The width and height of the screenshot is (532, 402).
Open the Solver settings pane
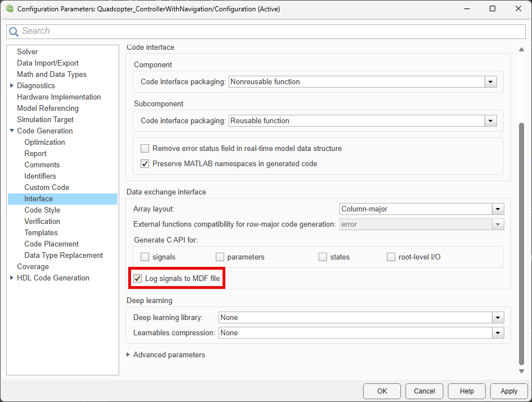point(28,51)
